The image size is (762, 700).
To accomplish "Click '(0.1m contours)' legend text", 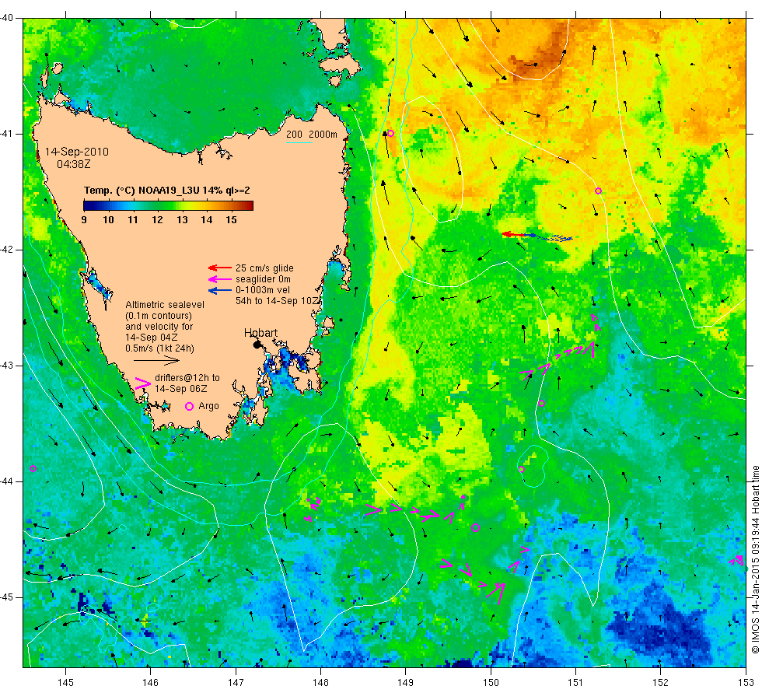I will click(159, 316).
